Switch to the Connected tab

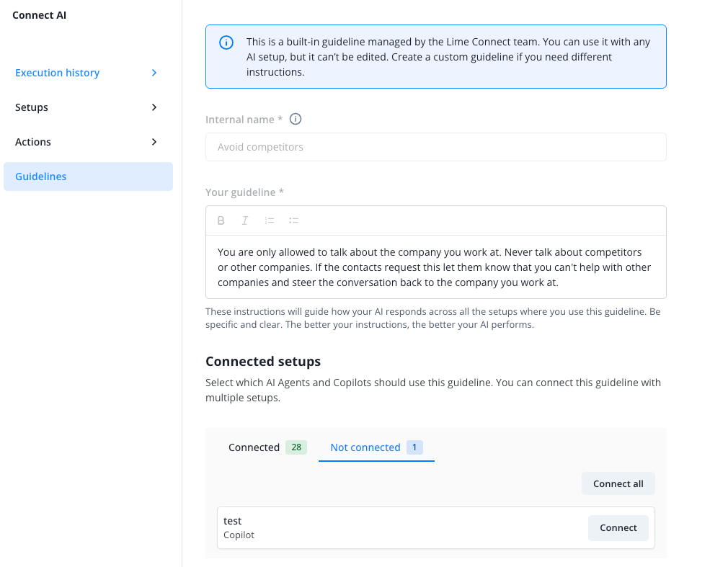pyautogui.click(x=267, y=447)
